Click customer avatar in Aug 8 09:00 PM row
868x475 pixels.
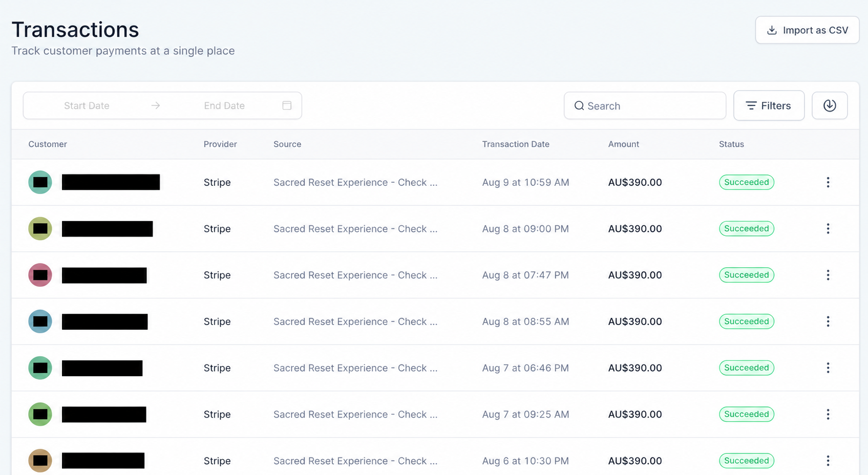(40, 229)
